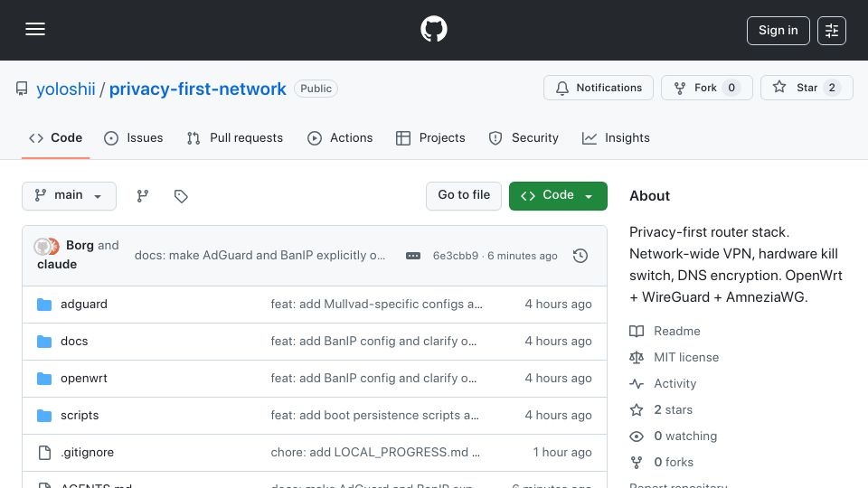
Task: Open the privacy-first-network repository link
Action: point(198,89)
